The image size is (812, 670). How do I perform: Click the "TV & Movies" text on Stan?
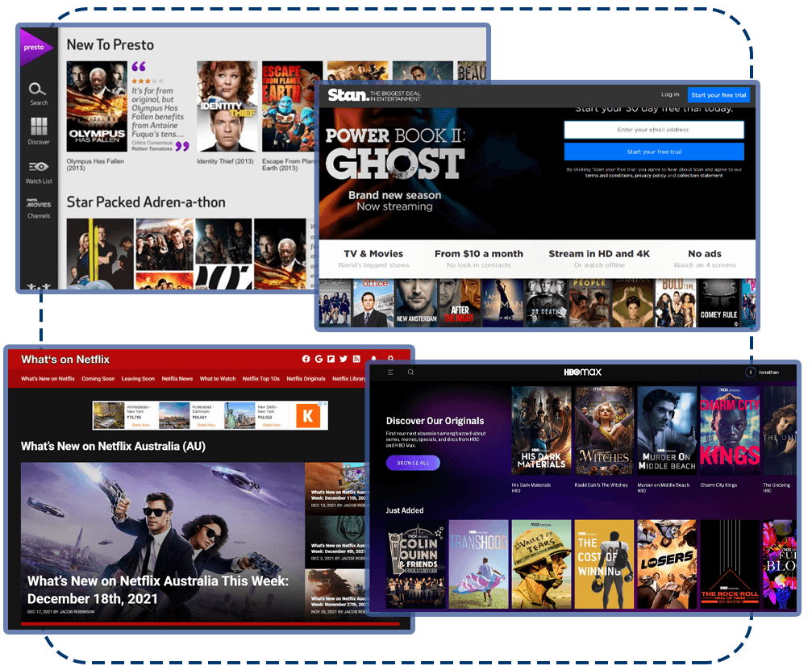point(373,254)
